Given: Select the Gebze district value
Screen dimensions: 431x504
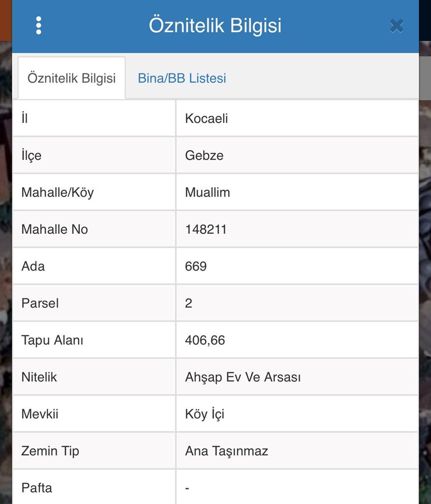Looking at the screenshot, I should point(204,155).
